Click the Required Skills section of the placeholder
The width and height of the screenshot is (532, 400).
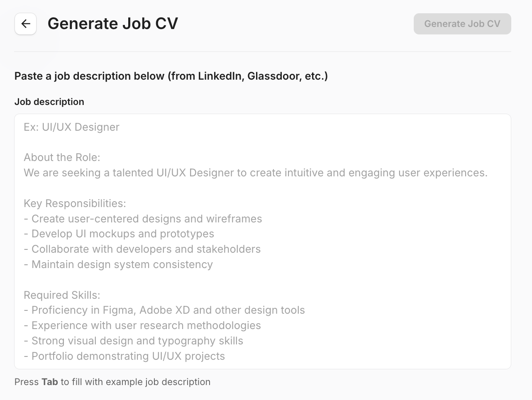pyautogui.click(x=61, y=295)
